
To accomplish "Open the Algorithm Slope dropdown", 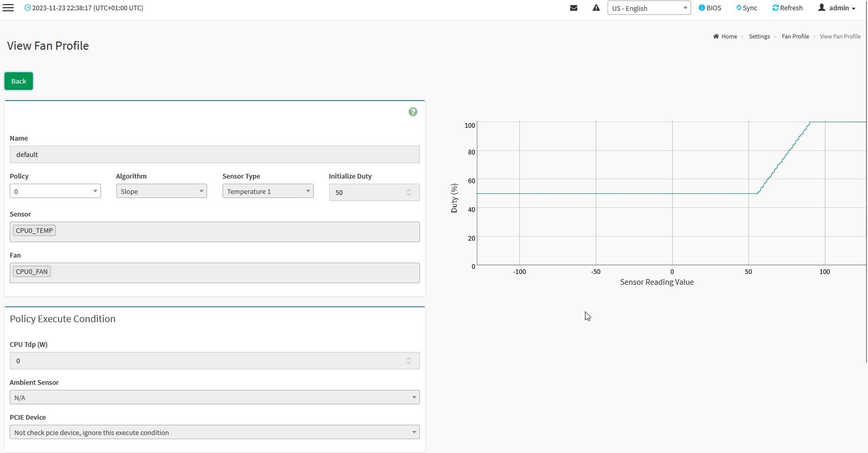I will pyautogui.click(x=161, y=191).
